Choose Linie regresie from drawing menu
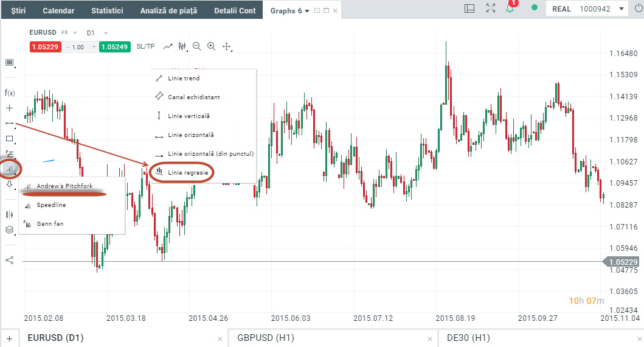The height and width of the screenshot is (347, 644). [189, 173]
